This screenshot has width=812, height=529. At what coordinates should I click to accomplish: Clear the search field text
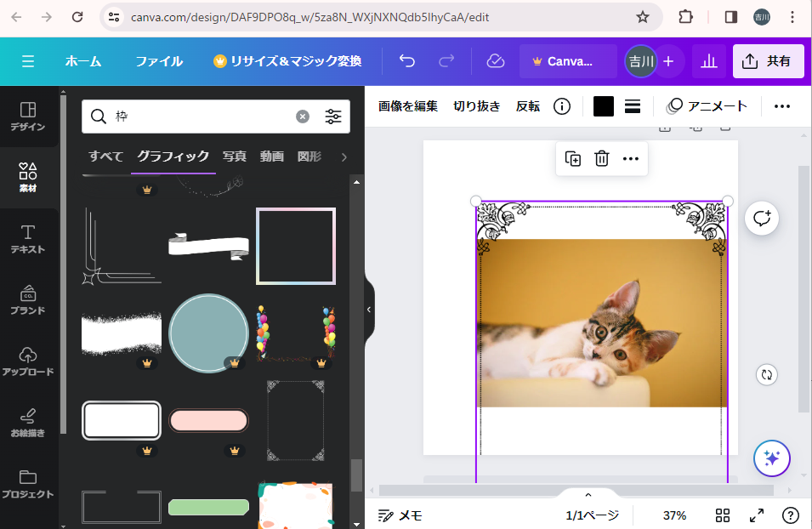pos(303,117)
